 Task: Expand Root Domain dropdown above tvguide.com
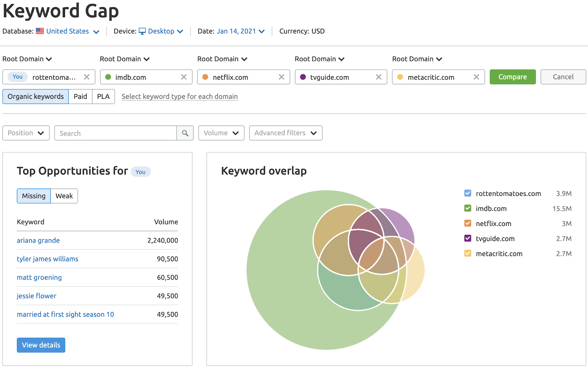[320, 59]
